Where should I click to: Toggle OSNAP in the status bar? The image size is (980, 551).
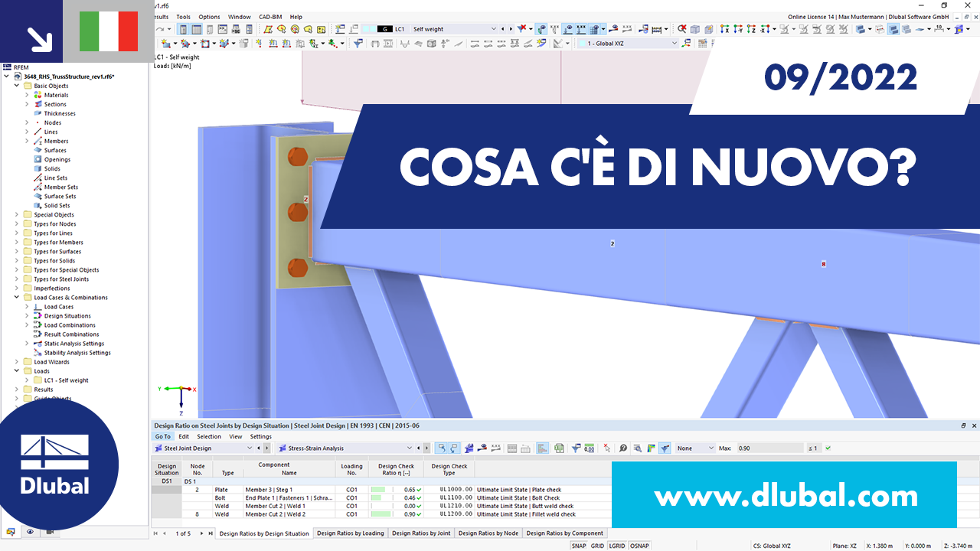click(x=639, y=546)
